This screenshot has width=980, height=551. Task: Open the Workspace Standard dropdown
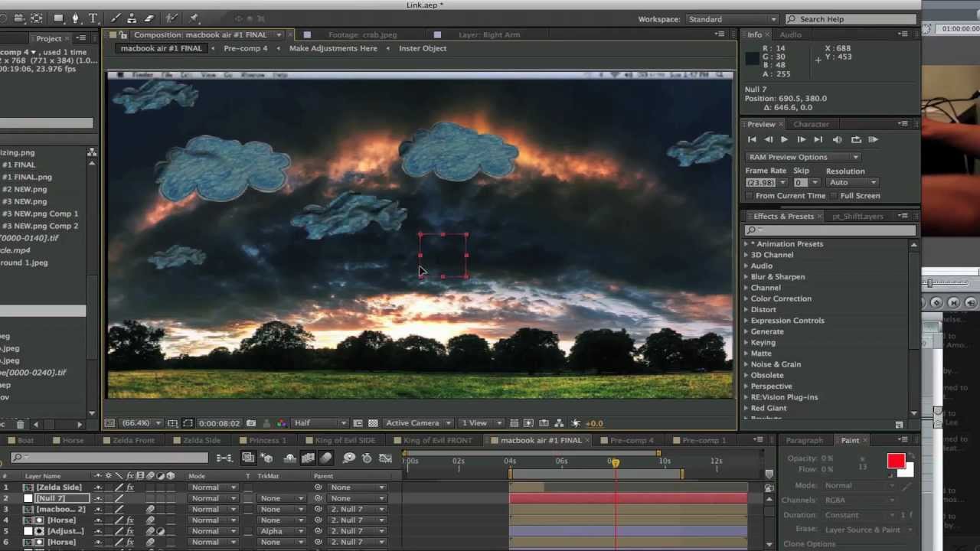[732, 19]
